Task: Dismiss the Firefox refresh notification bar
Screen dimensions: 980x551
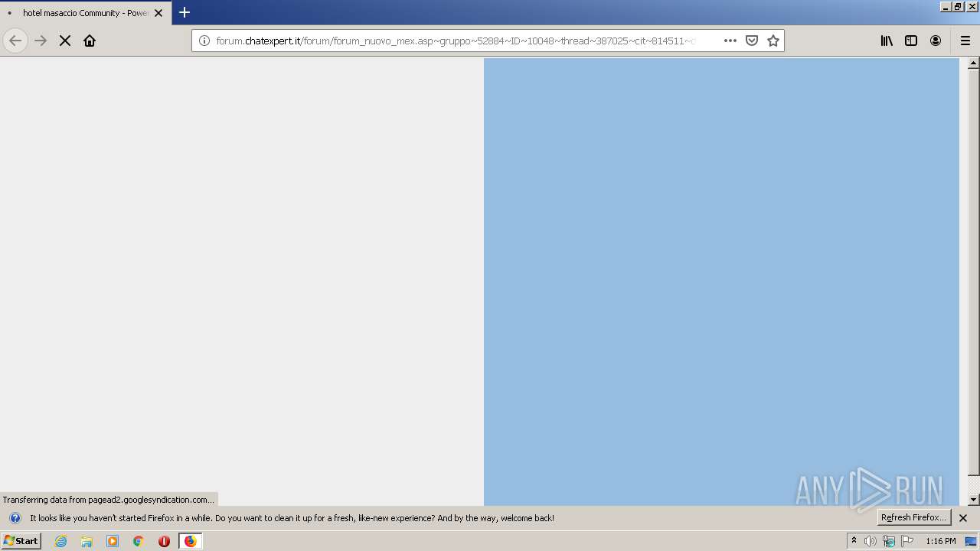Action: pos(963,518)
